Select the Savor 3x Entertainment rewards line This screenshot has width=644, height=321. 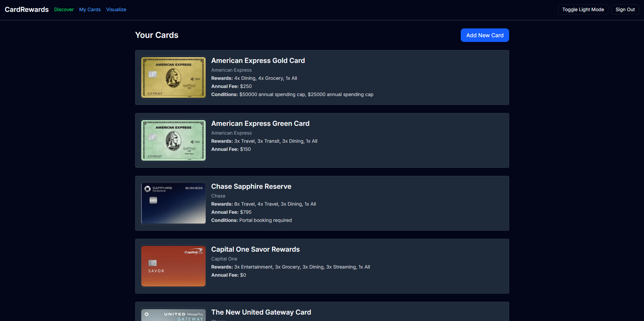pyautogui.click(x=291, y=267)
